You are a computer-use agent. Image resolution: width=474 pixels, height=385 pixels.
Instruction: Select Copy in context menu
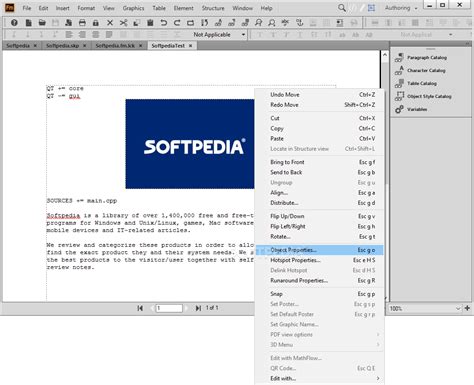(x=320, y=128)
